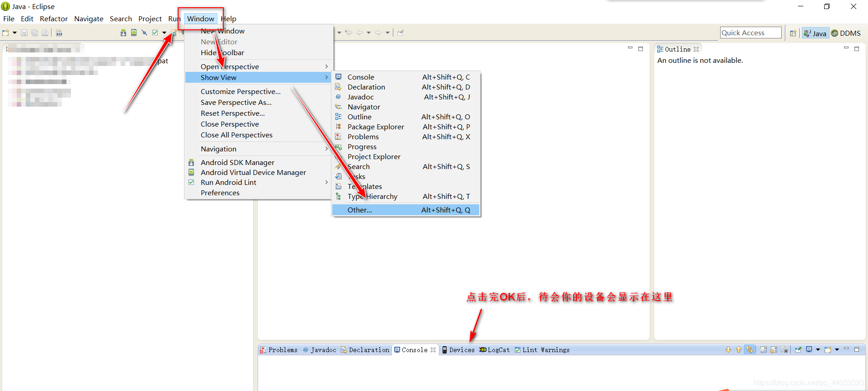Toggle Pin Console button
868x391 pixels.
click(x=798, y=349)
